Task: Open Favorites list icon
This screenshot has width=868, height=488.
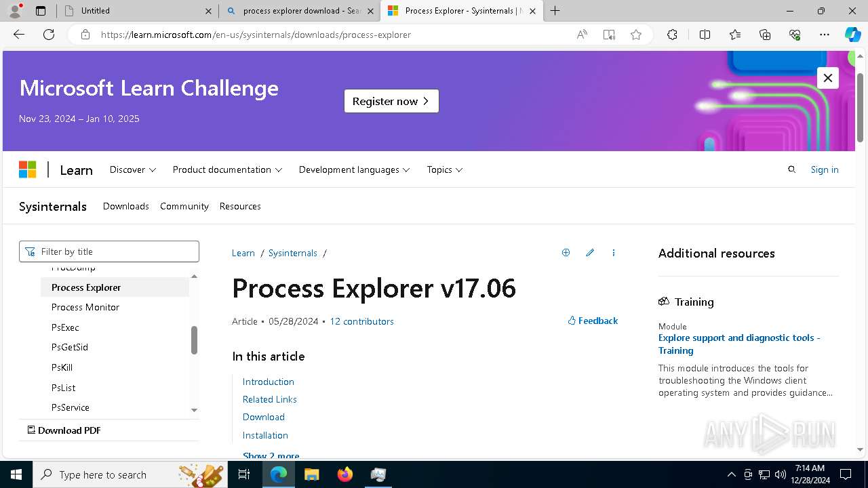Action: pos(735,35)
